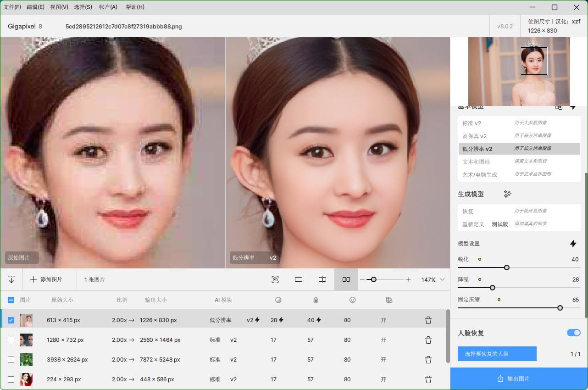Viewport: 588px width, 390px height.
Task: Select the 高保真 v2 model
Action: (x=519, y=136)
